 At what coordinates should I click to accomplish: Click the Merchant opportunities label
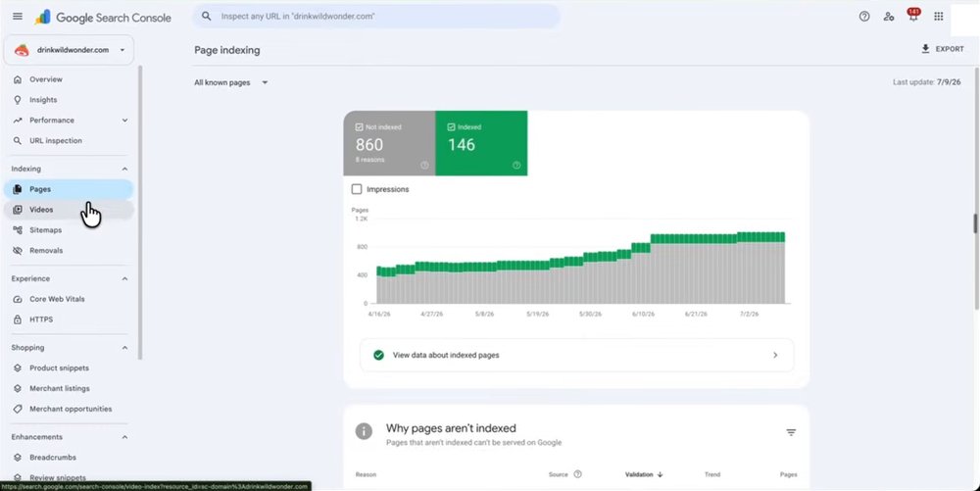pos(71,410)
